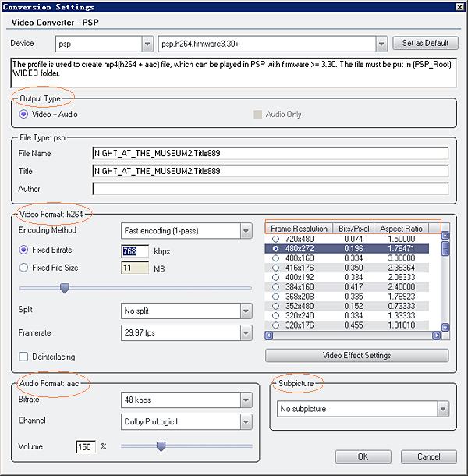The image size is (468, 476).
Task: Click the Fixed File Size MB field
Action: pyautogui.click(x=135, y=268)
